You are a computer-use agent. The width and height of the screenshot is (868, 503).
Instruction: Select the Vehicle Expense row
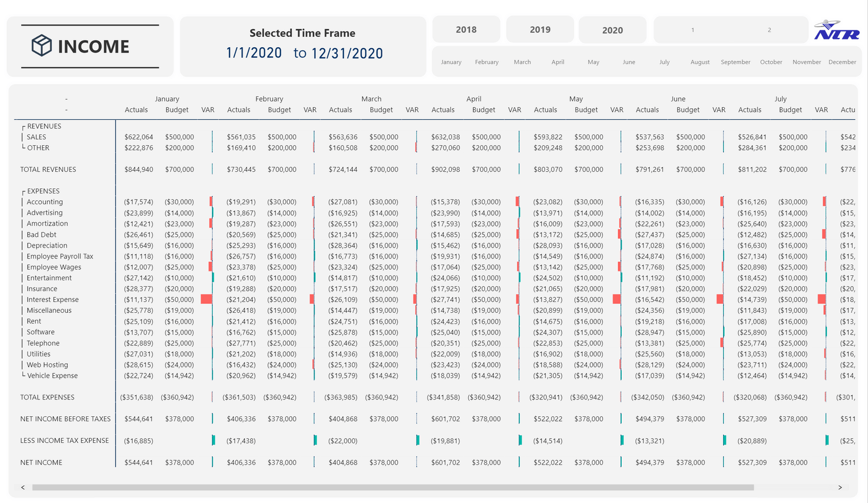click(x=52, y=376)
